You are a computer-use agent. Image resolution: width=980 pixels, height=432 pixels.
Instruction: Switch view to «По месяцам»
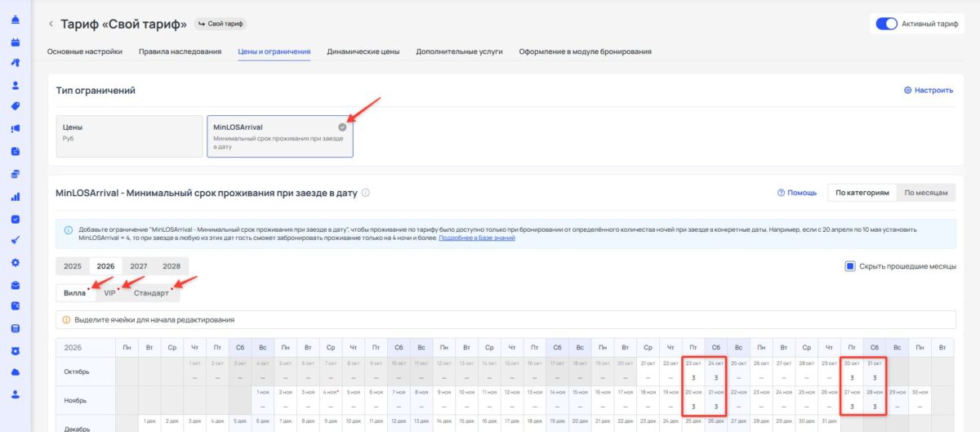[x=926, y=193]
